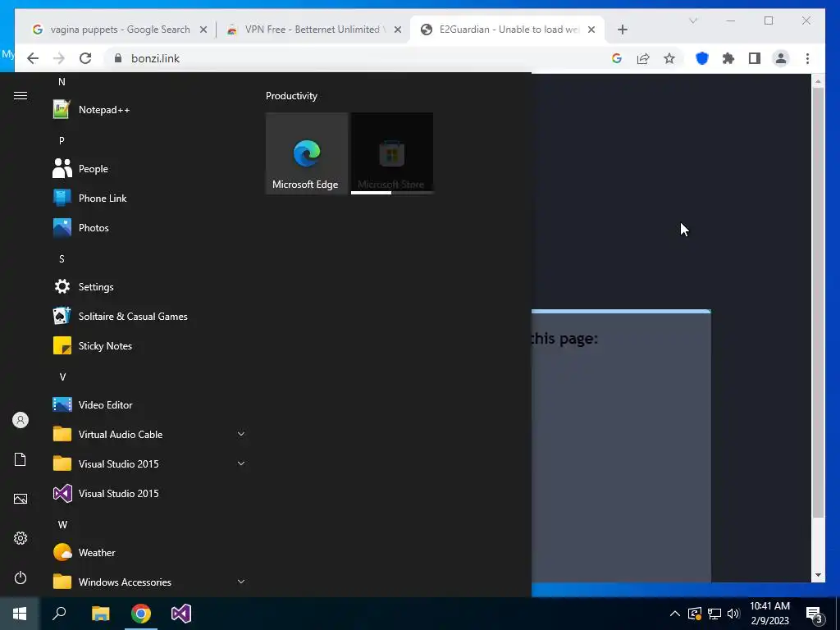
Task: Click the Power icon in Start sidebar
Action: 21,577
